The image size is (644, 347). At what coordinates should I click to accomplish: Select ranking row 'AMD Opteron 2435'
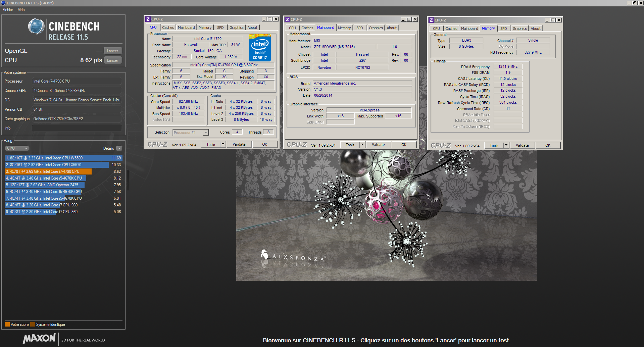(63, 185)
